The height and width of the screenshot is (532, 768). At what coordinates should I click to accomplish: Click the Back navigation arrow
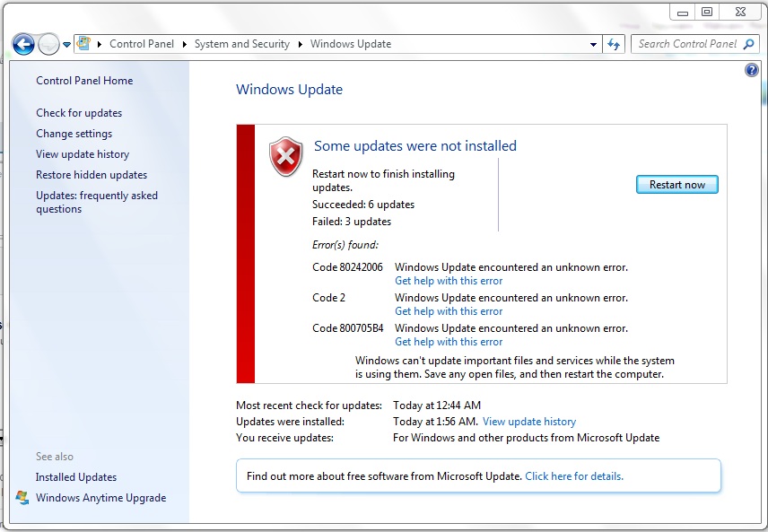23,45
